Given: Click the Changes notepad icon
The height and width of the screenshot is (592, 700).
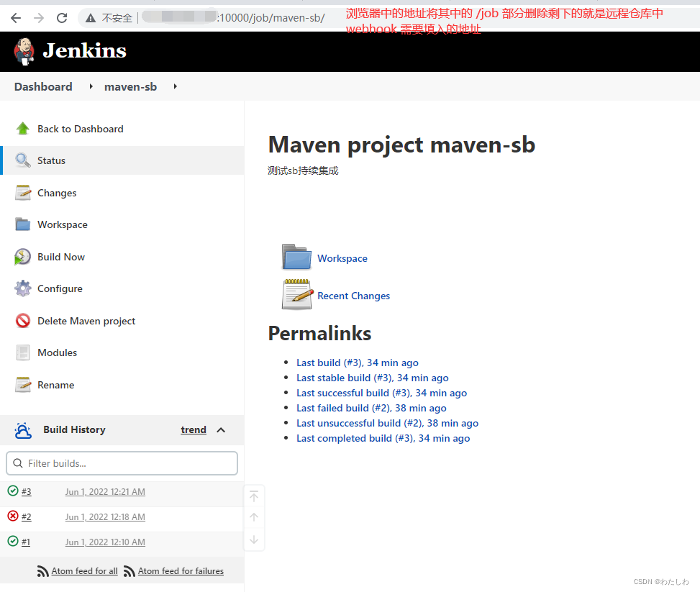Looking at the screenshot, I should point(23,193).
